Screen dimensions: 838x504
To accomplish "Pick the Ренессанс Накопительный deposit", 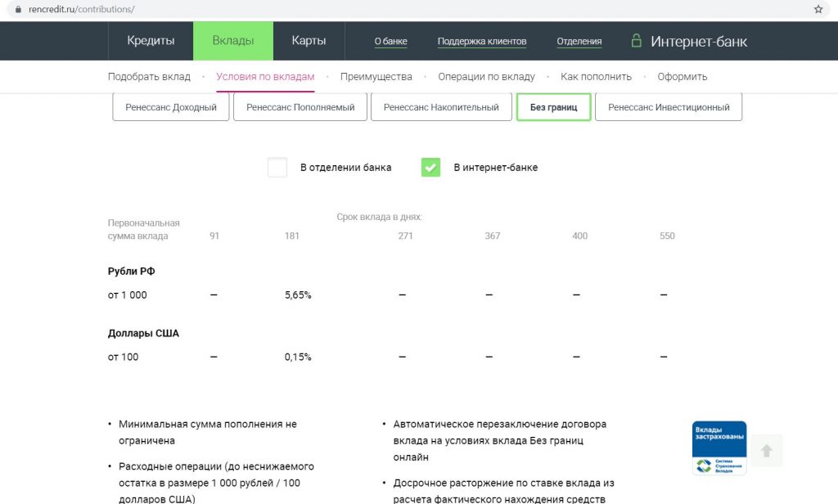I will [441, 107].
